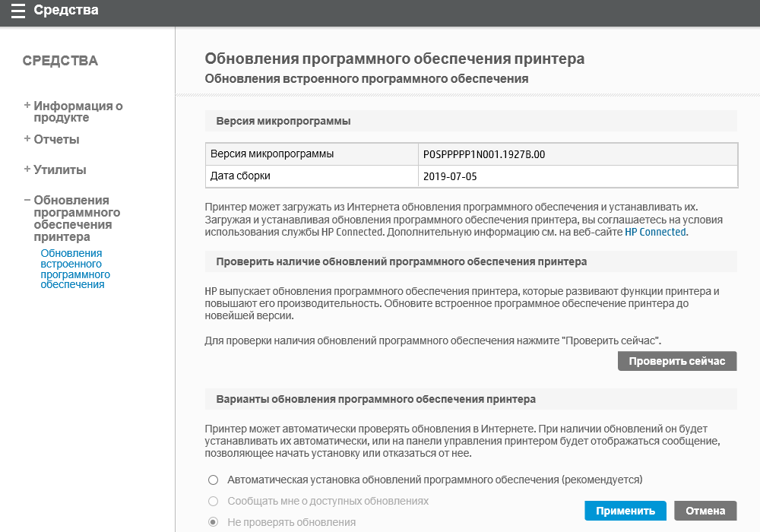Screen dimensions: 760x532
Task: Click the Средства header title
Action: click(x=66, y=11)
